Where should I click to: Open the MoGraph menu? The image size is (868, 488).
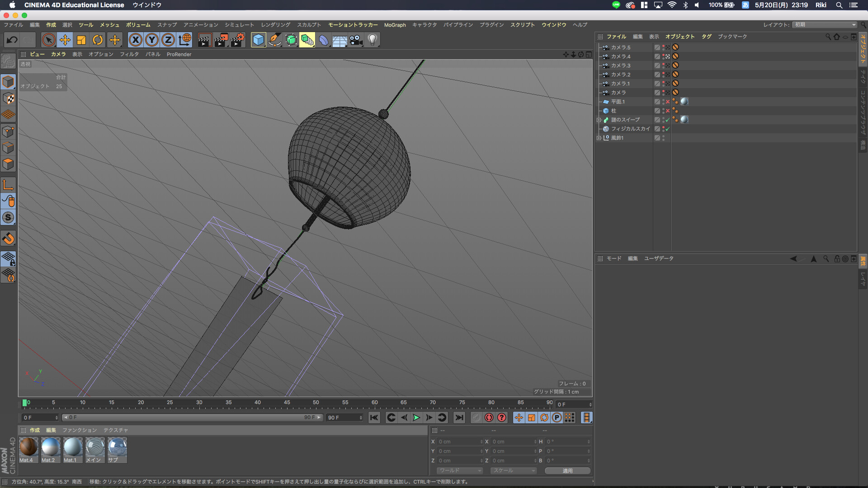tap(395, 25)
